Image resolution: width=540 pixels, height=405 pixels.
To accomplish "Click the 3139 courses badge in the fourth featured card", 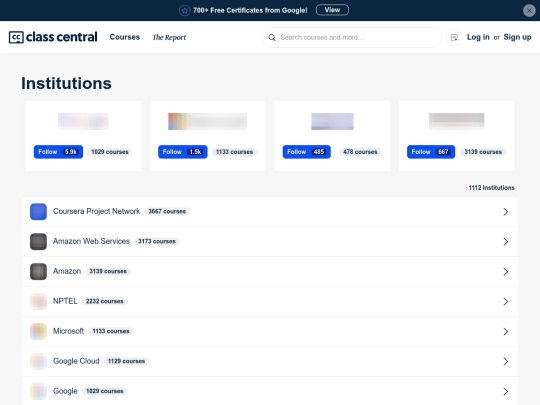I will [x=483, y=152].
